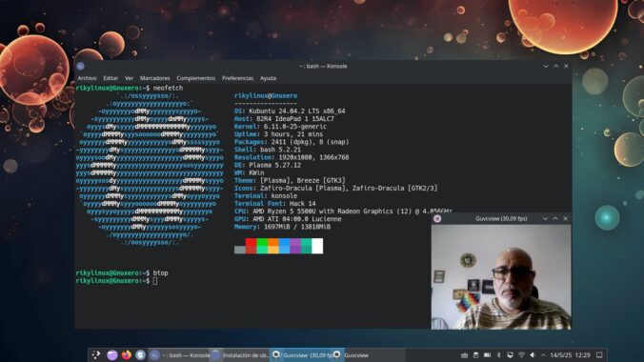Click the 'Icons: Zafiro-Dracula' line

coord(336,189)
